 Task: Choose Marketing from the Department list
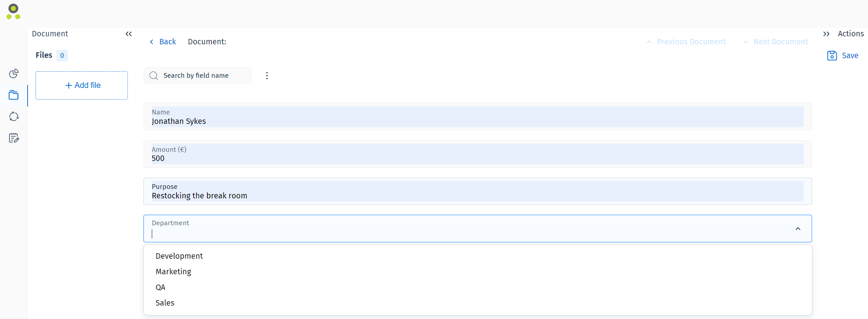tap(173, 271)
